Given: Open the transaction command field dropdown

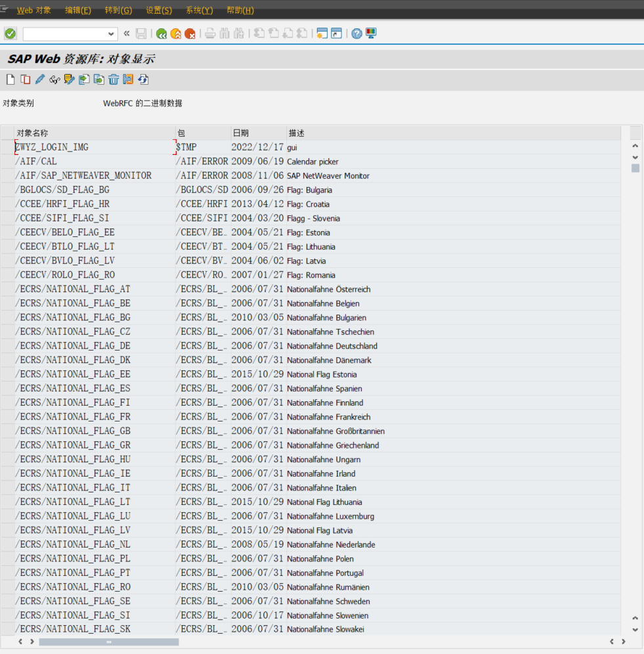Looking at the screenshot, I should coord(111,33).
